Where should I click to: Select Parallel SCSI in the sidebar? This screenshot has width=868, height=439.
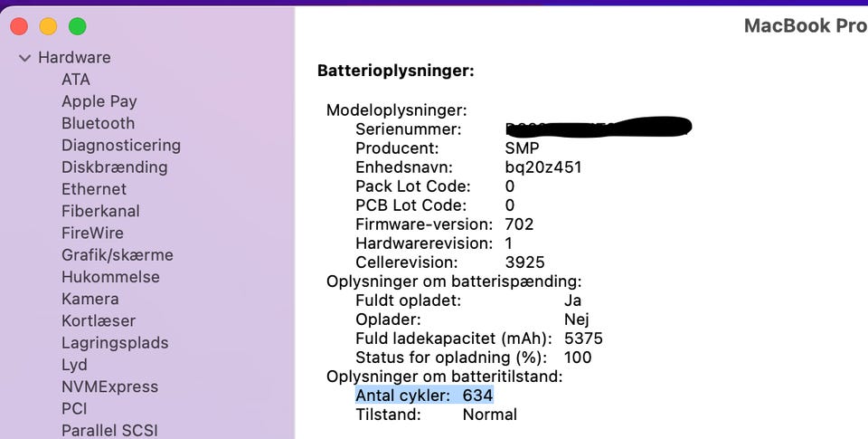109,431
